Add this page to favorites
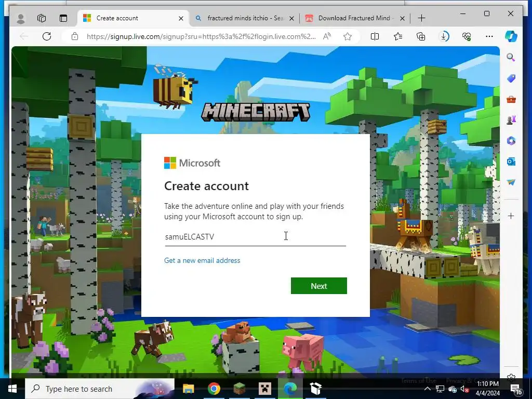This screenshot has height=399, width=532. click(348, 36)
